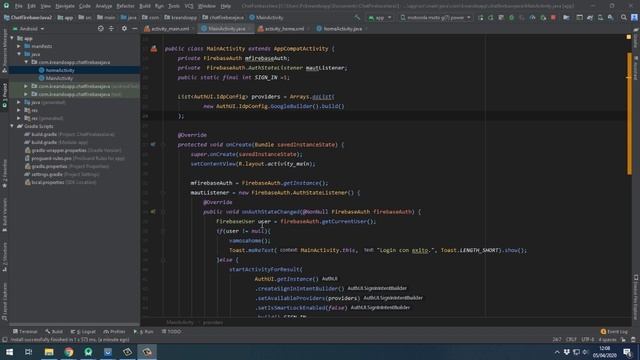Image resolution: width=640 pixels, height=360 pixels.
Task: Hide the project panel with minus icon
Action: (x=135, y=29)
